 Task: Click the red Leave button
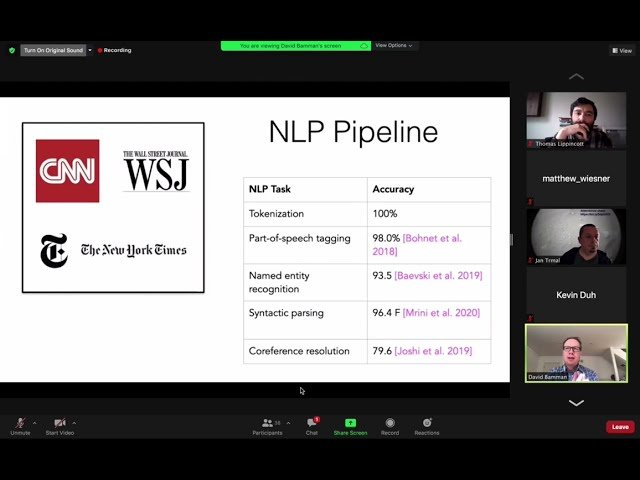pos(620,427)
